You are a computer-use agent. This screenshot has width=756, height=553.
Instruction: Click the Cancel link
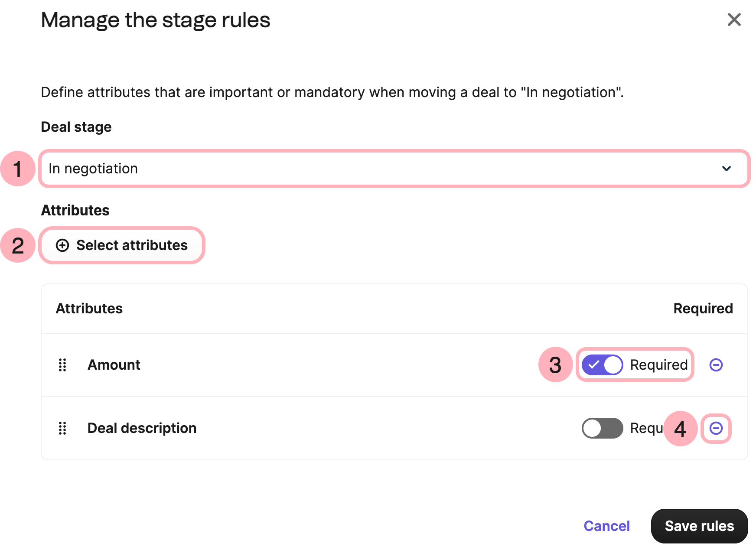606,526
